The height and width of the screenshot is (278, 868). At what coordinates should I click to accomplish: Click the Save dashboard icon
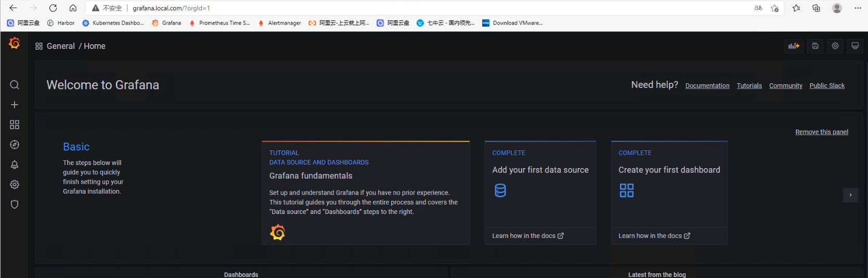(815, 46)
